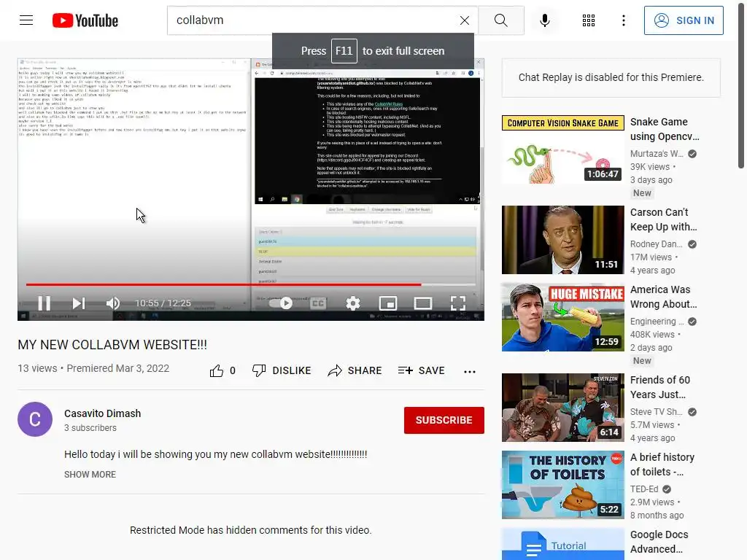Open Google Docs Advanced tutorial thumbnail
The height and width of the screenshot is (560, 747).
pos(562,544)
